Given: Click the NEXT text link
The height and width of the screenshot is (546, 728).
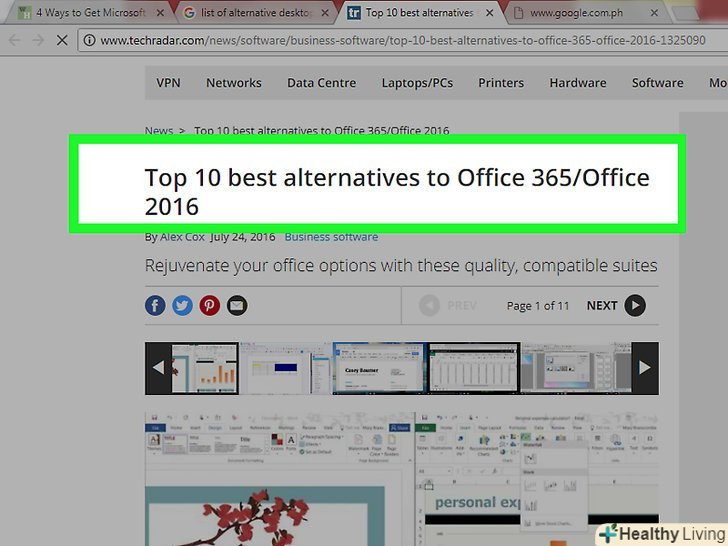Looking at the screenshot, I should point(602,306).
